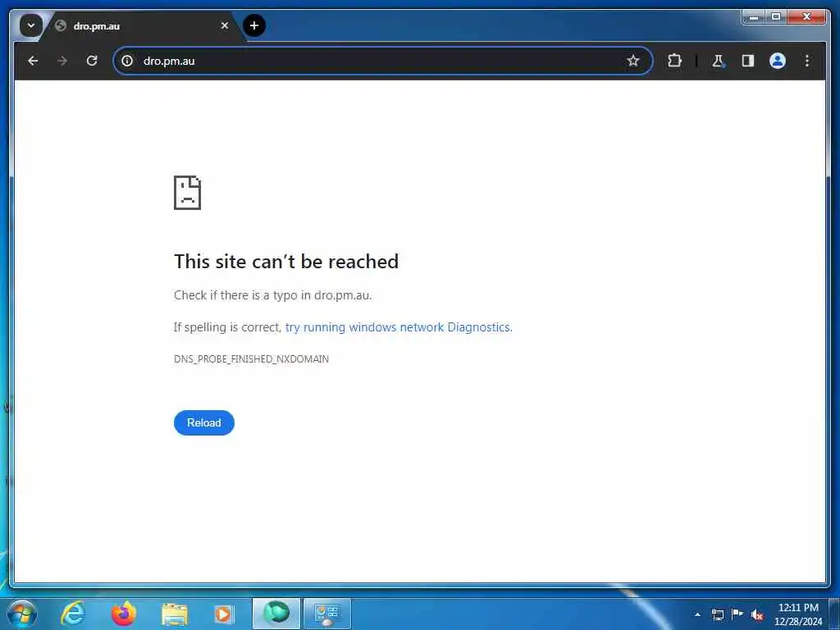Click the network status tray icon
The width and height of the screenshot is (840, 630).
pyautogui.click(x=717, y=614)
